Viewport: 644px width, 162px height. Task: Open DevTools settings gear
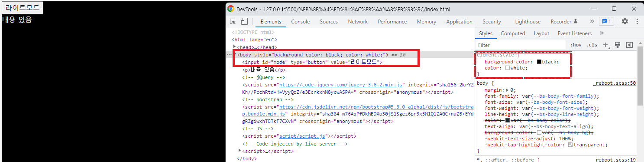[x=625, y=21]
